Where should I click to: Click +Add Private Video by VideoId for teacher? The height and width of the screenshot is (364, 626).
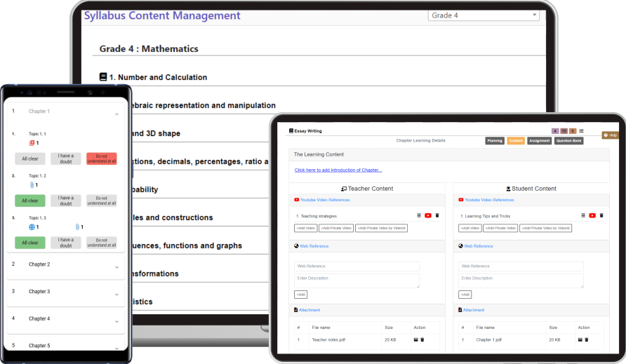point(381,228)
